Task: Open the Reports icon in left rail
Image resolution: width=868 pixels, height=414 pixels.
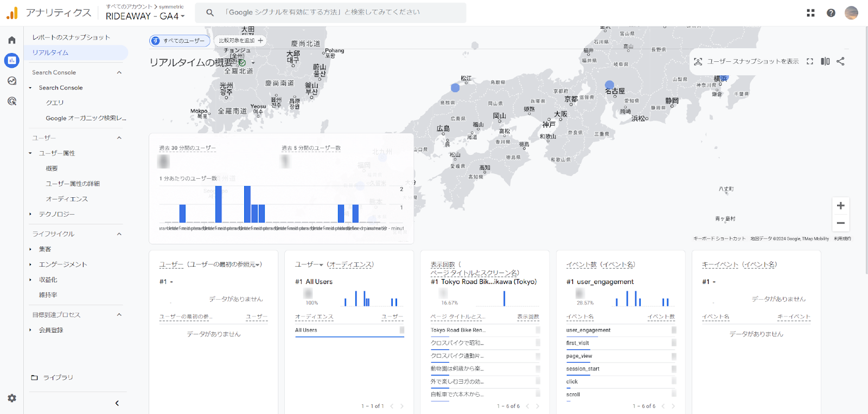Action: (x=12, y=60)
